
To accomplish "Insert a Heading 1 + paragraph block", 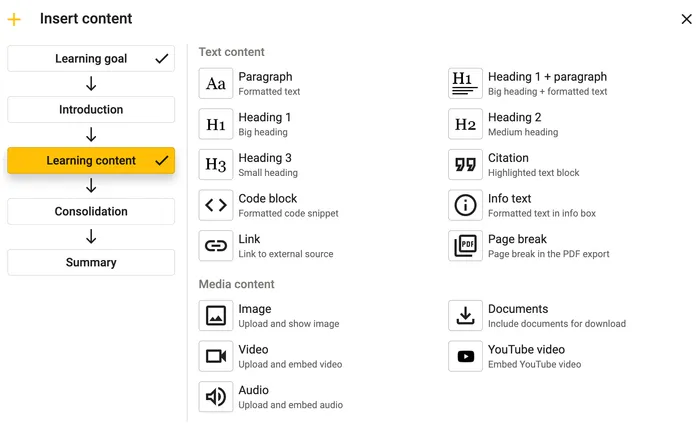I will point(529,83).
